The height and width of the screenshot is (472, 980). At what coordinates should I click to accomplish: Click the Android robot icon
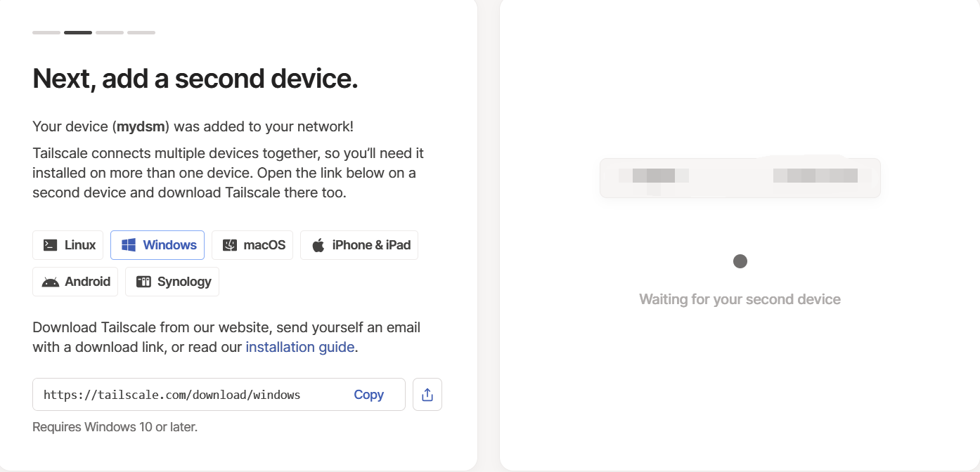point(51,282)
